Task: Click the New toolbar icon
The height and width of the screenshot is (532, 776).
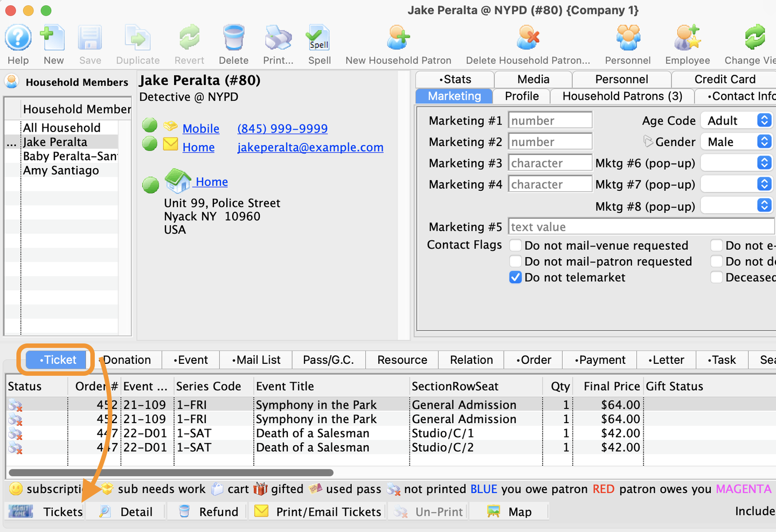Action: [x=53, y=38]
